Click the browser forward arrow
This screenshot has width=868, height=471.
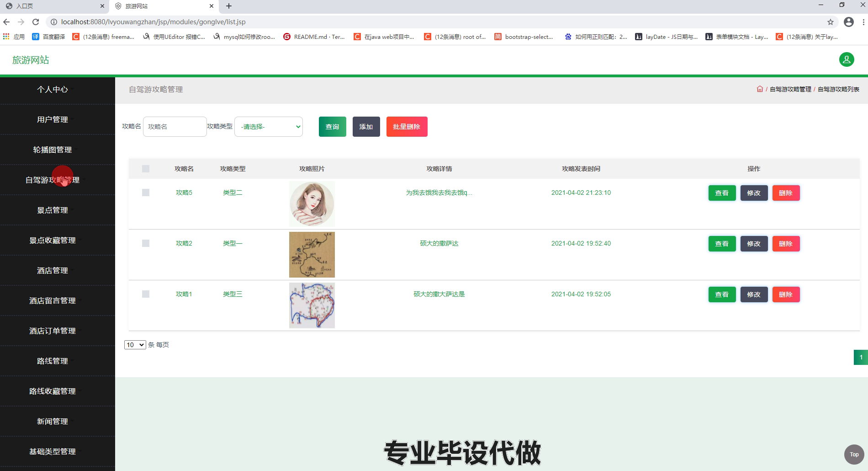point(21,22)
